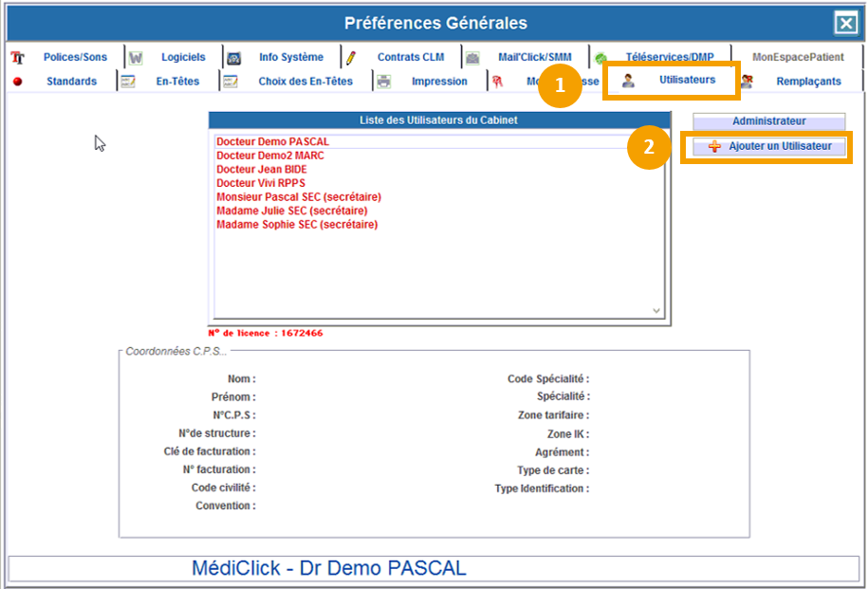This screenshot has height=589, width=868.
Task: Close the Préférences Générales window
Action: pyautogui.click(x=844, y=24)
